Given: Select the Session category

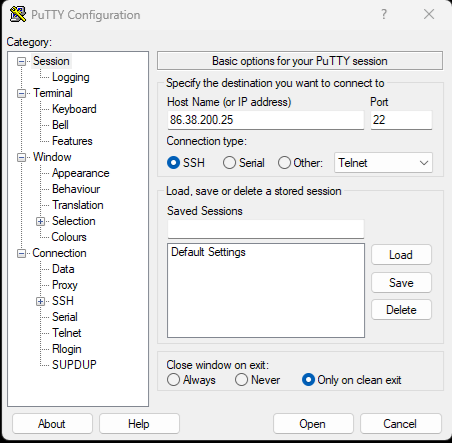Looking at the screenshot, I should [51, 61].
